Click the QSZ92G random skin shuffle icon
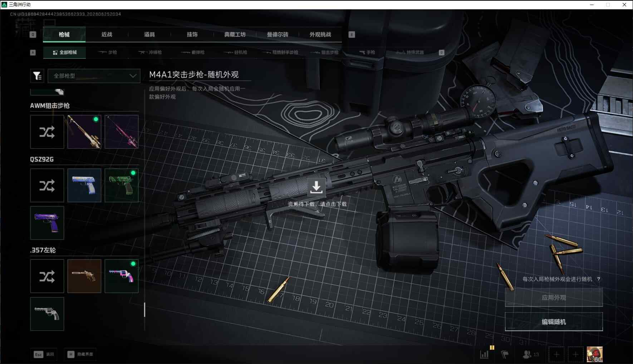 coord(47,185)
